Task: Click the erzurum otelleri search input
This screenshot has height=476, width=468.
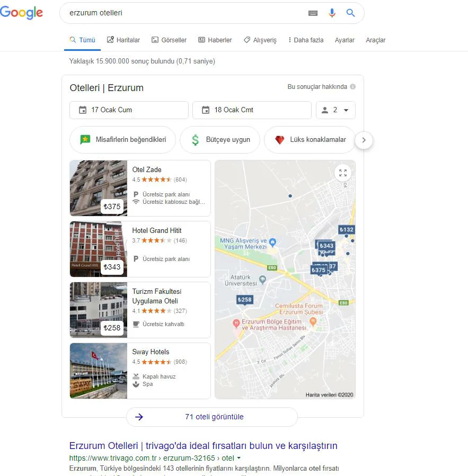Action: coord(186,13)
